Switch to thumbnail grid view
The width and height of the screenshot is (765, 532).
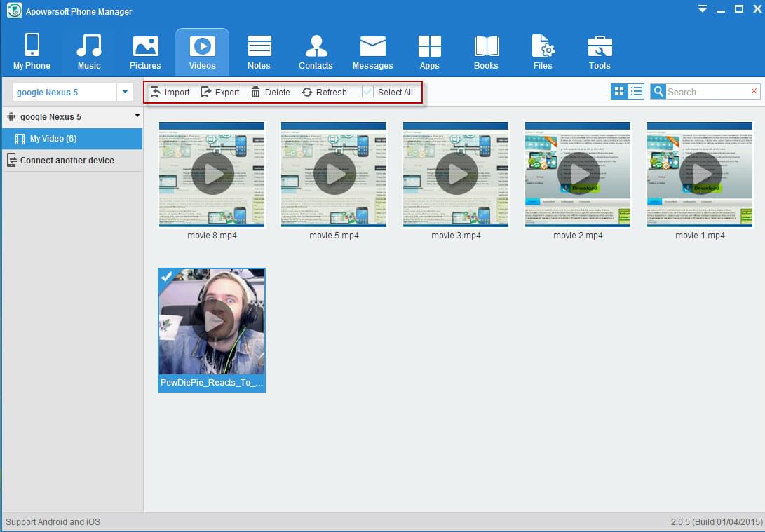(x=619, y=92)
